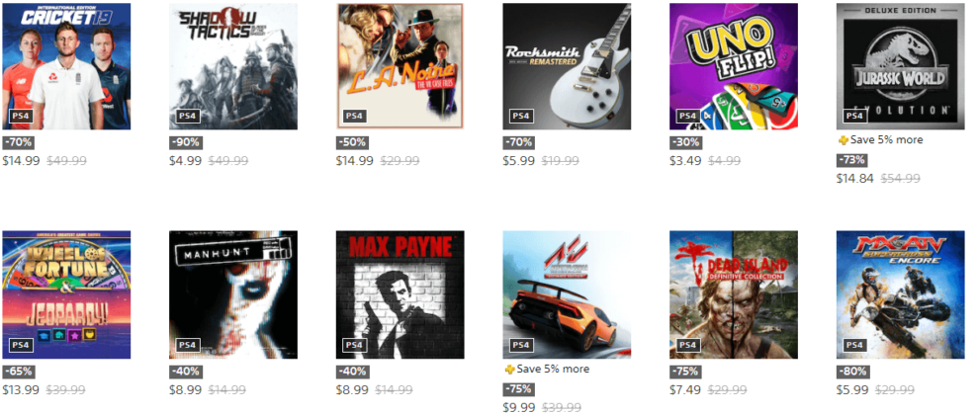
Task: Choose the Assetto Corsa orange car cover
Action: point(567,294)
